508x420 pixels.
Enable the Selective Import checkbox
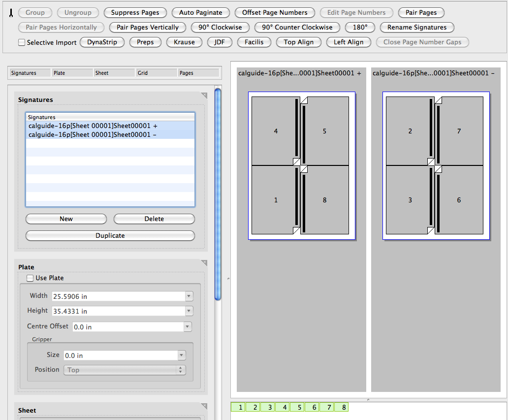tap(22, 42)
